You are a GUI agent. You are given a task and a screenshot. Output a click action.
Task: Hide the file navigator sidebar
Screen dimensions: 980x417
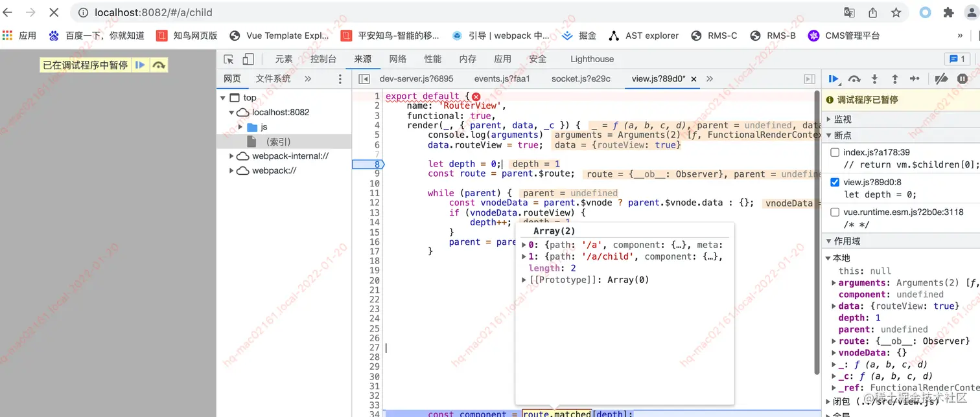tap(364, 79)
